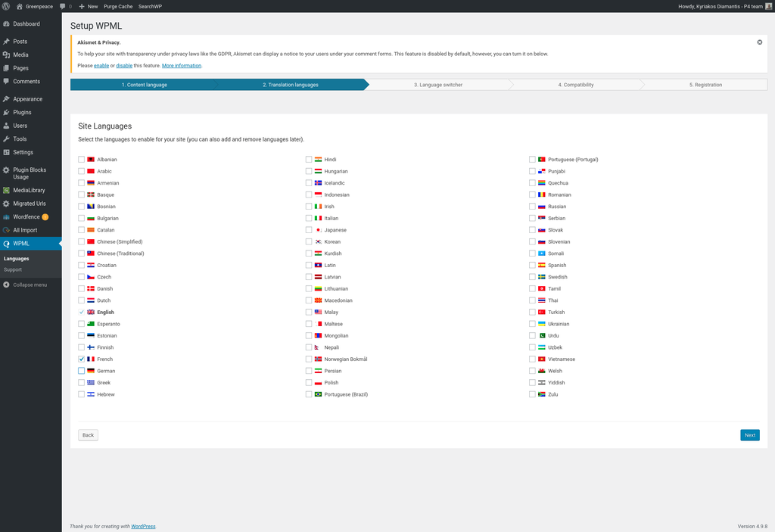Click the enable link in Akismet notice
This screenshot has width=775, height=532.
coord(101,66)
